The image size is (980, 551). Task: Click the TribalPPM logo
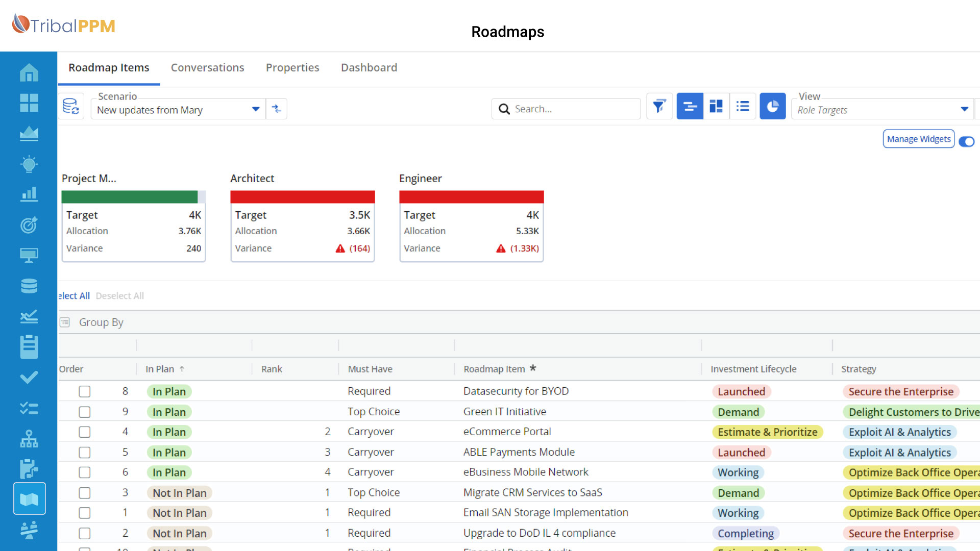tap(64, 24)
